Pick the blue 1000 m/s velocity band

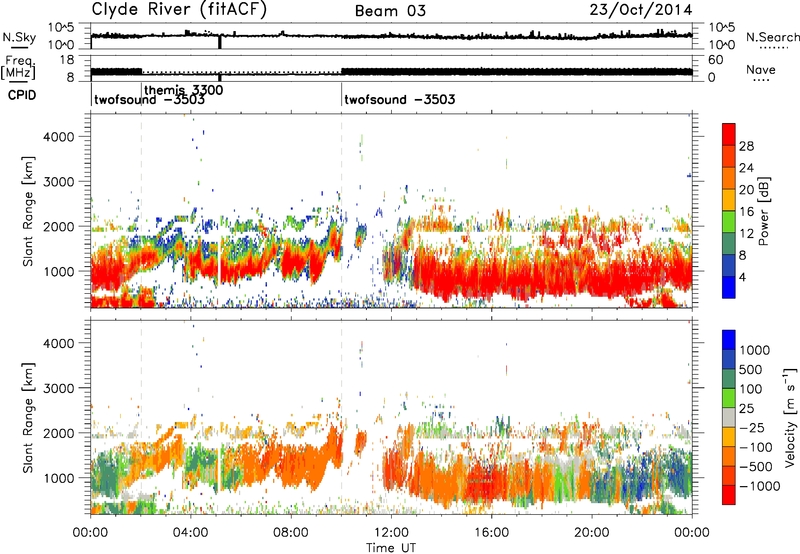click(729, 340)
